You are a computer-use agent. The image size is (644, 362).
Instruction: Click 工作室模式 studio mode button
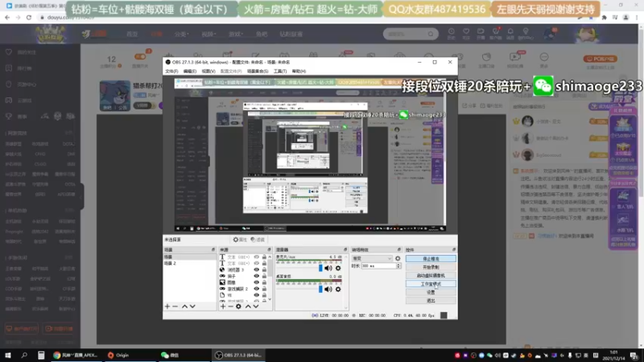431,284
